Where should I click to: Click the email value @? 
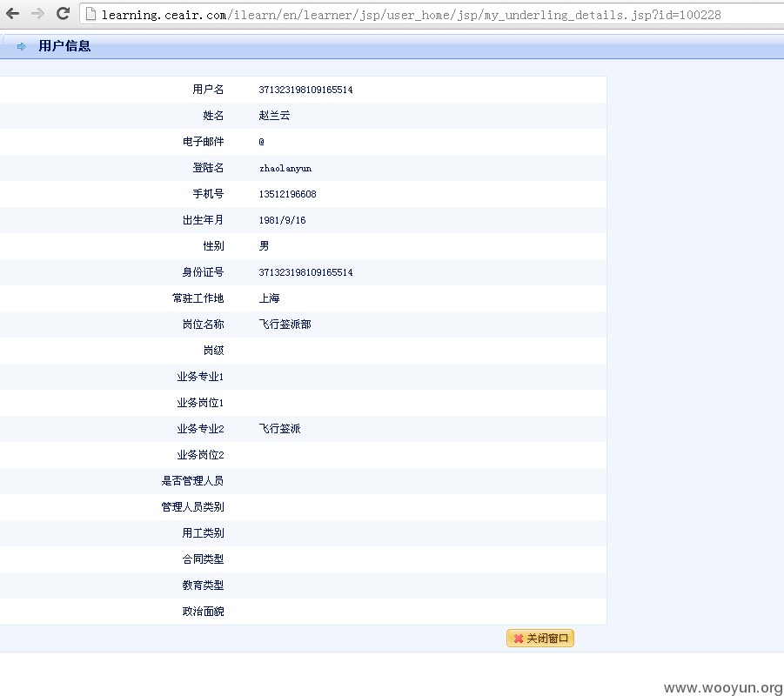[262, 142]
